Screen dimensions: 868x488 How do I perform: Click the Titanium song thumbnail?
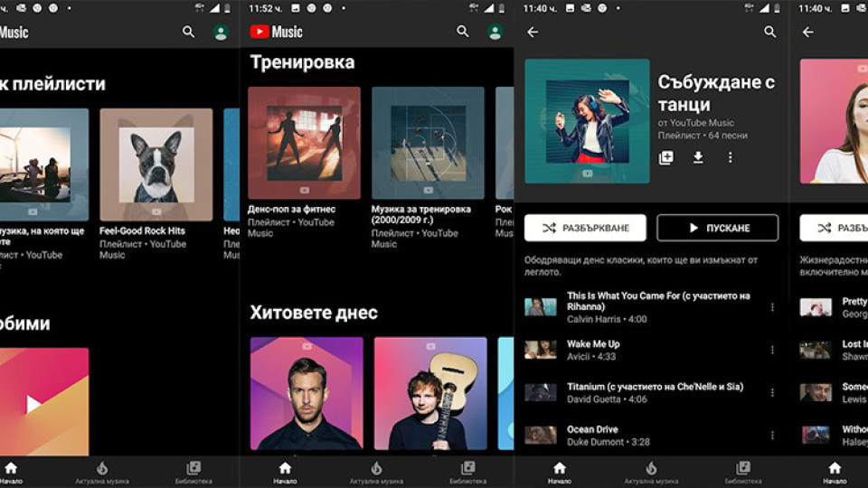click(x=541, y=392)
